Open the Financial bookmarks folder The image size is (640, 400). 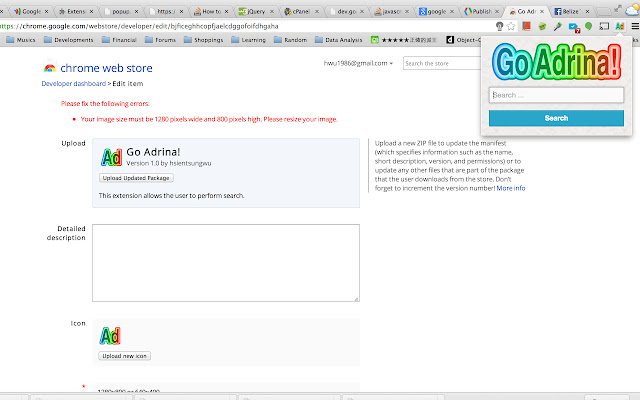(x=119, y=40)
